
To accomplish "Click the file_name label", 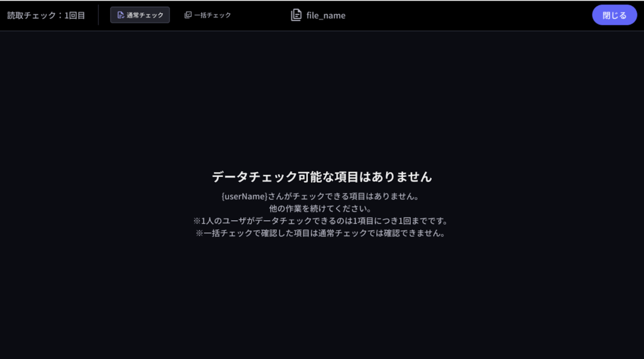I will [x=326, y=16].
